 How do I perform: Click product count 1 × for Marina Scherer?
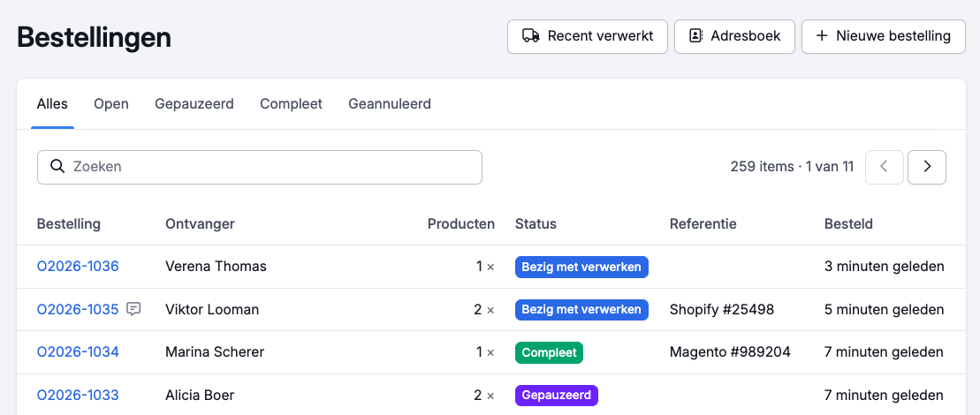[x=485, y=352]
